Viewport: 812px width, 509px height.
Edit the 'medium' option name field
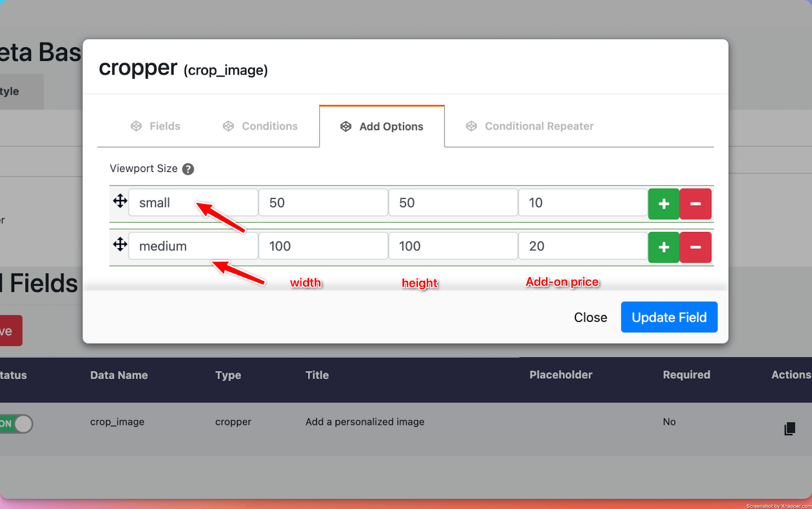193,247
